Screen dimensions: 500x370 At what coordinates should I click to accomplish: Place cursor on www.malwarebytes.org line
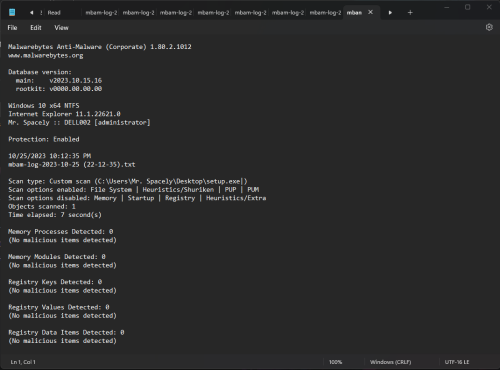pos(46,55)
